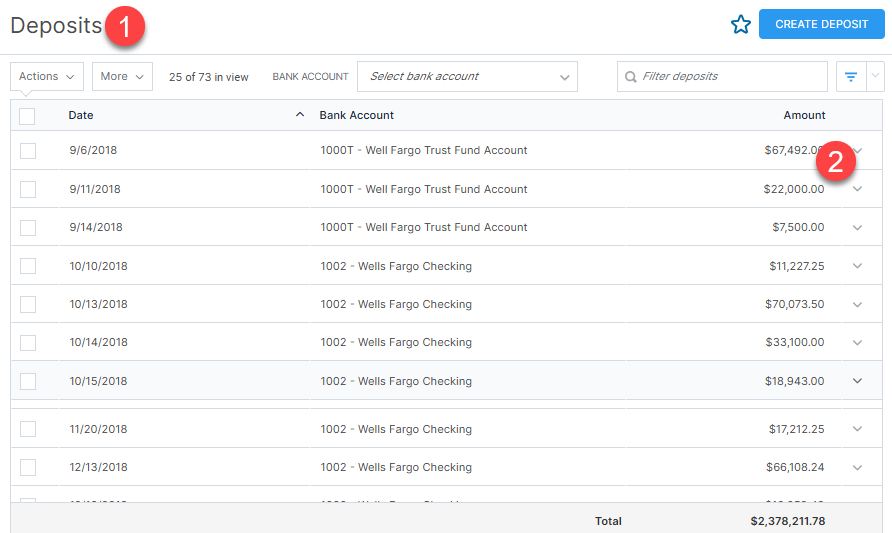Sort by the Bank Account column header

(x=357, y=115)
